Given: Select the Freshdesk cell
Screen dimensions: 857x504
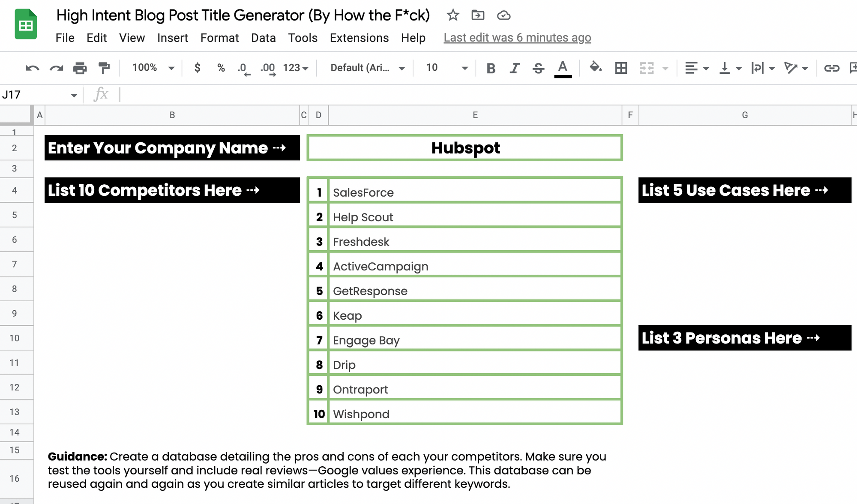Looking at the screenshot, I should pyautogui.click(x=475, y=240).
